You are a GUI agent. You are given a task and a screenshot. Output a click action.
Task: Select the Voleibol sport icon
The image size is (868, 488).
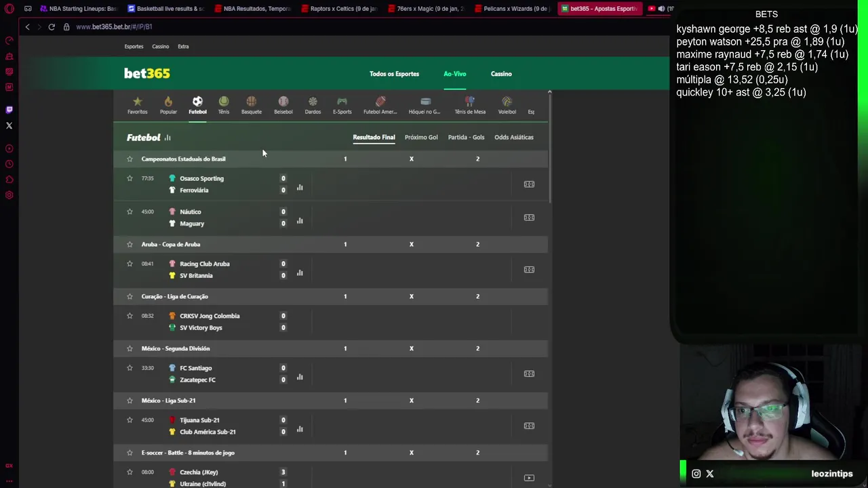pyautogui.click(x=507, y=105)
